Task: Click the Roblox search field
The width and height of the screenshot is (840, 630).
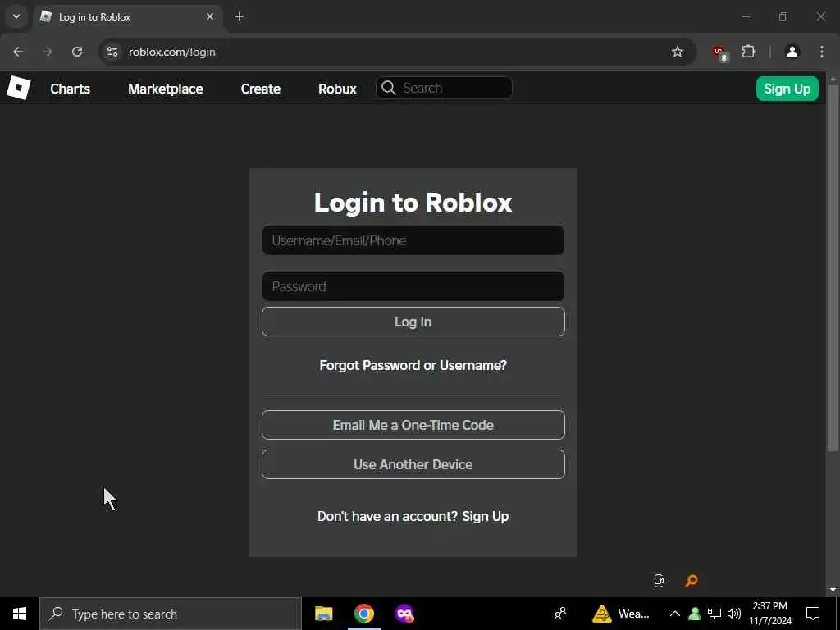Action: tap(444, 88)
